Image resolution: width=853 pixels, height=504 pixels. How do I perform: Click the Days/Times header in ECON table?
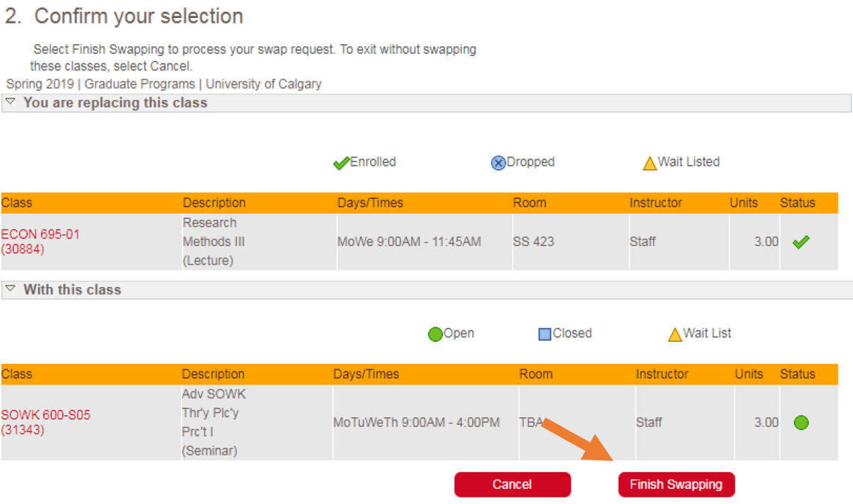(x=370, y=203)
